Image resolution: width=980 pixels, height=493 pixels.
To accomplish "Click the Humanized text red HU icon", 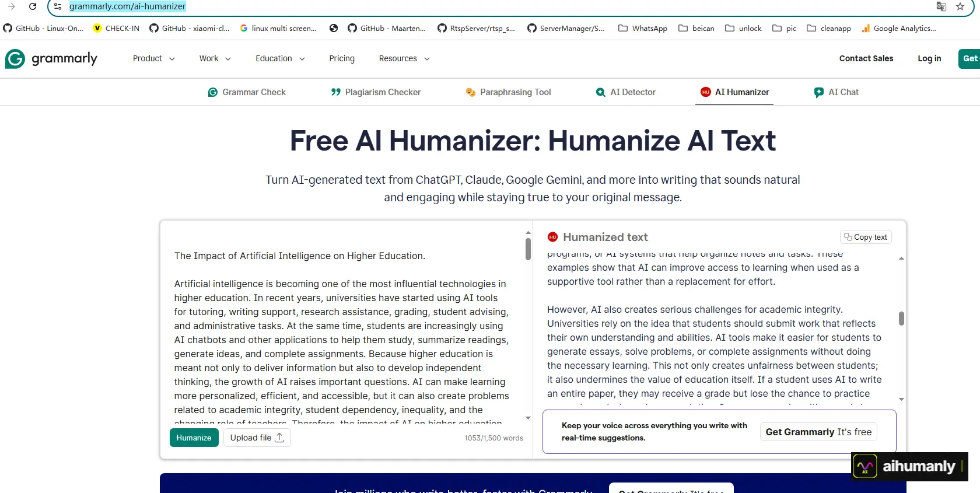I will [x=552, y=237].
